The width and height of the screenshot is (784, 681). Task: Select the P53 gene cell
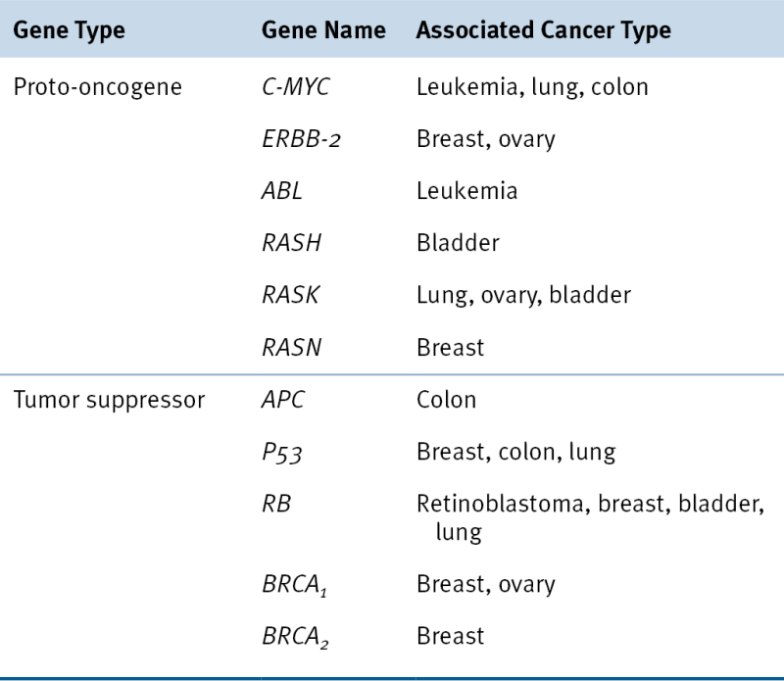(282, 452)
